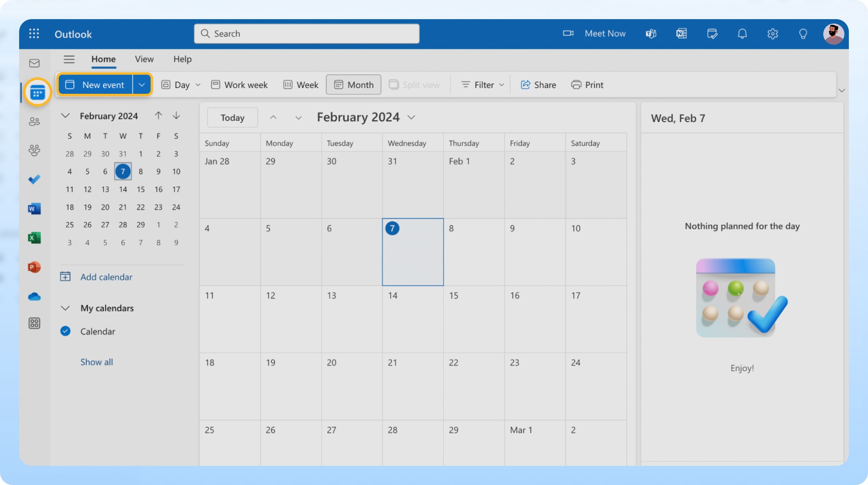Open People contacts icon in sidebar
This screenshot has width=868, height=485.
click(34, 121)
